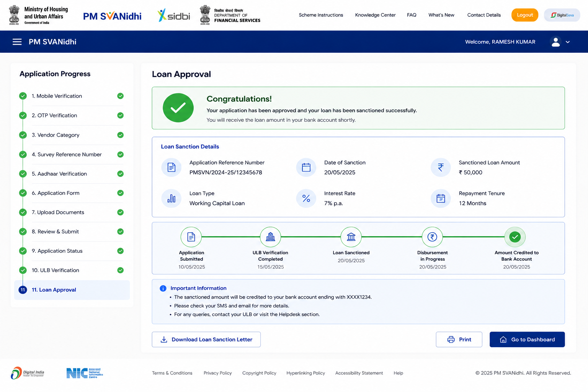Click the Working Capital Loan value
This screenshot has width=588, height=392.
217,203
